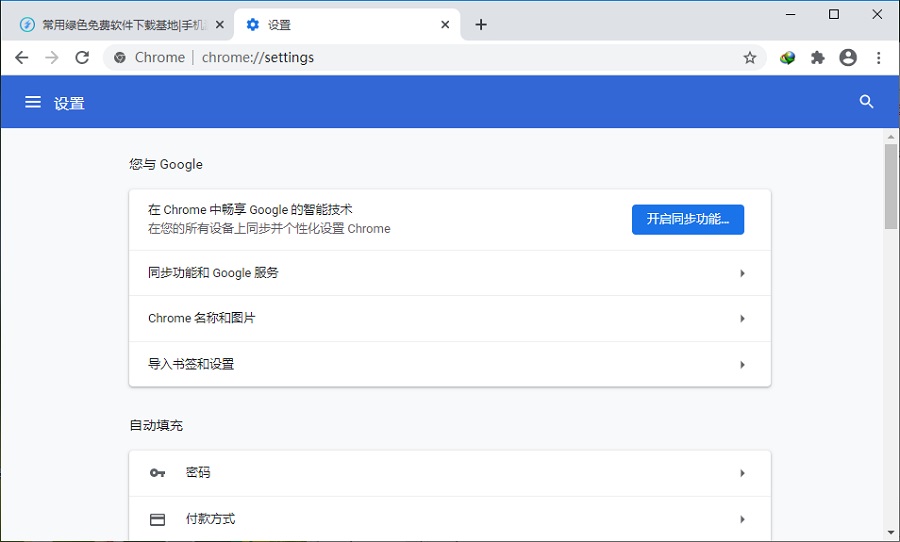Bookmark this page with the star icon

[x=750, y=57]
